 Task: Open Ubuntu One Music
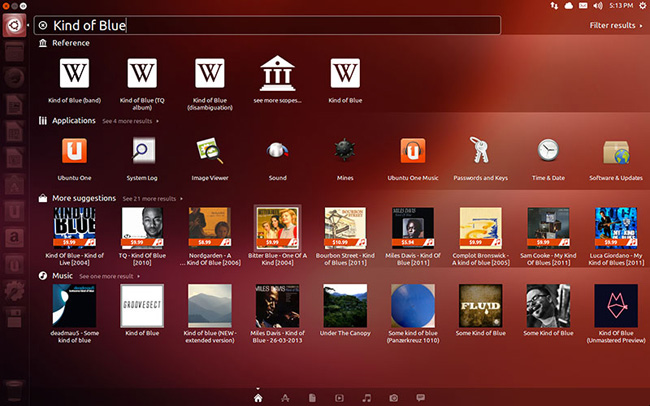point(413,151)
